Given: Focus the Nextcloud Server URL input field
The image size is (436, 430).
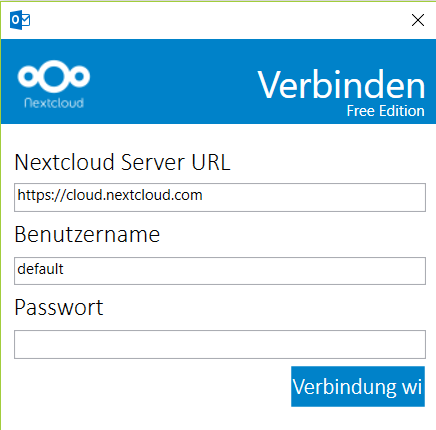Looking at the screenshot, I should pos(220,197).
